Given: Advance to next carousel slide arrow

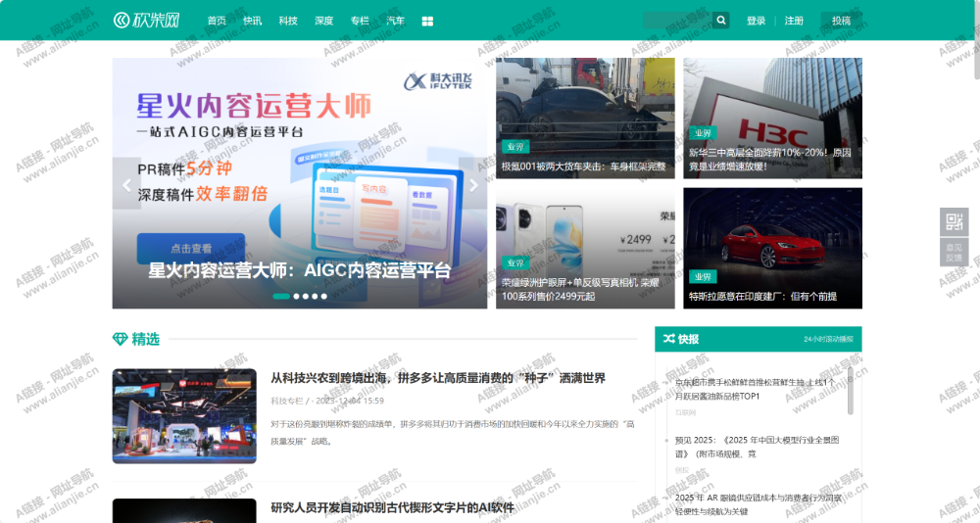Looking at the screenshot, I should pos(473,183).
